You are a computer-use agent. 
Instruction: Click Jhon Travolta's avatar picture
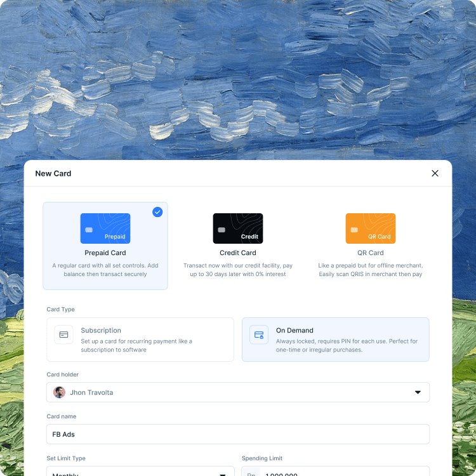point(60,392)
